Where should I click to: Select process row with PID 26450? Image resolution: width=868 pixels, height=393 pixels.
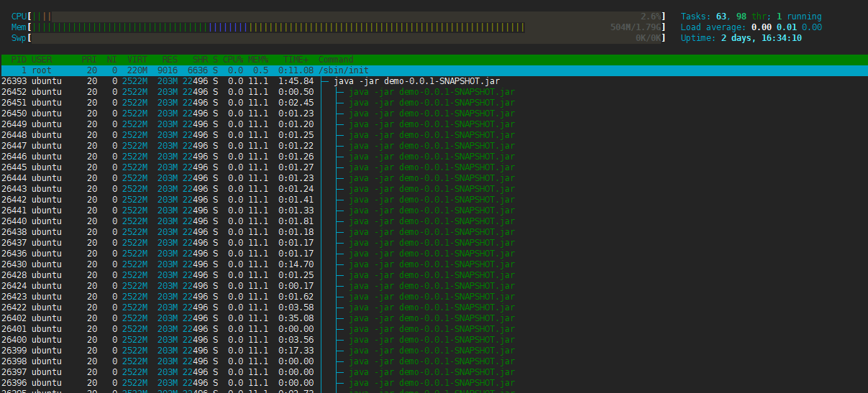pos(434,114)
